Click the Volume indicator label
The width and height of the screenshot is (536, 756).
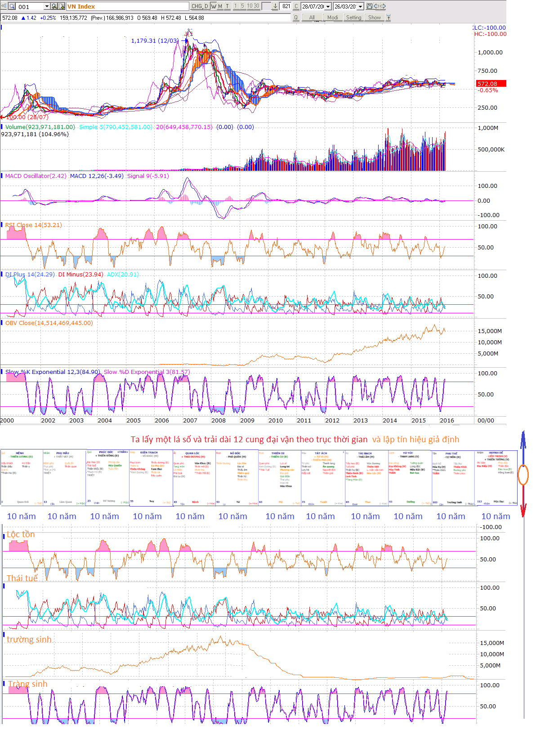pyautogui.click(x=40, y=127)
